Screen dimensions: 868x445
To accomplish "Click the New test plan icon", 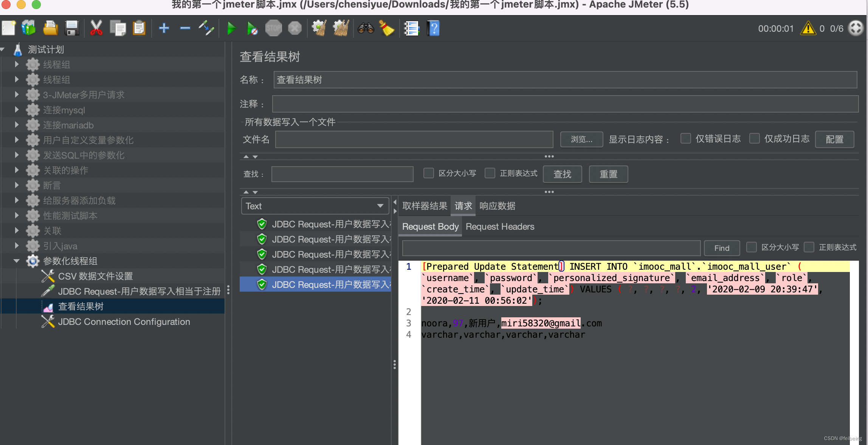I will click(x=9, y=28).
